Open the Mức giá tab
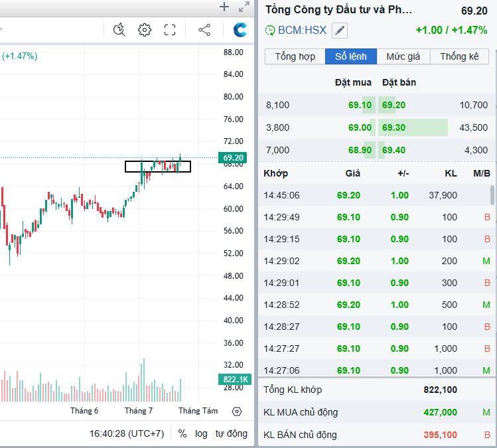The image size is (497, 448). pyautogui.click(x=403, y=56)
